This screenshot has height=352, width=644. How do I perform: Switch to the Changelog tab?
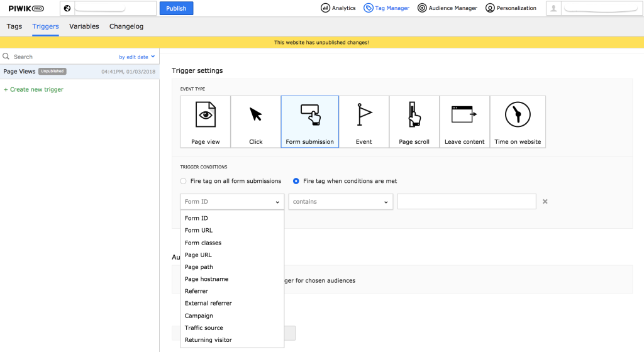pyautogui.click(x=126, y=26)
